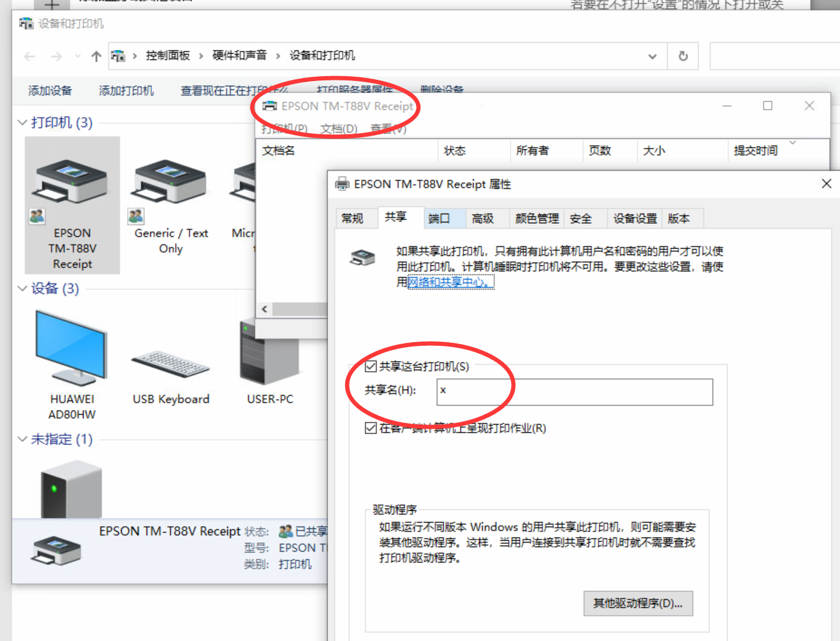The image size is (840, 641).
Task: Open the address bar history dropdown
Action: point(652,56)
